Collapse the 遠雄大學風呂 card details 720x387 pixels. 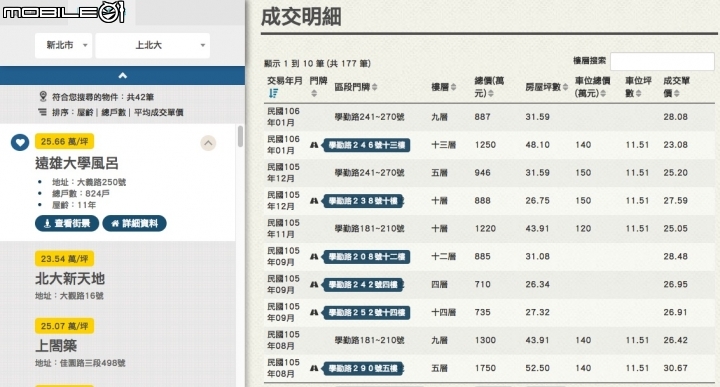pos(208,143)
